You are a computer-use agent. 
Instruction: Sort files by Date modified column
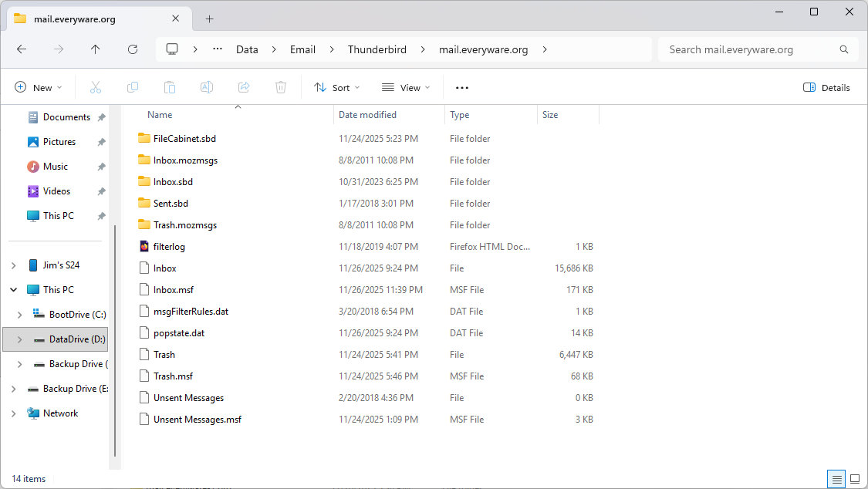[367, 115]
